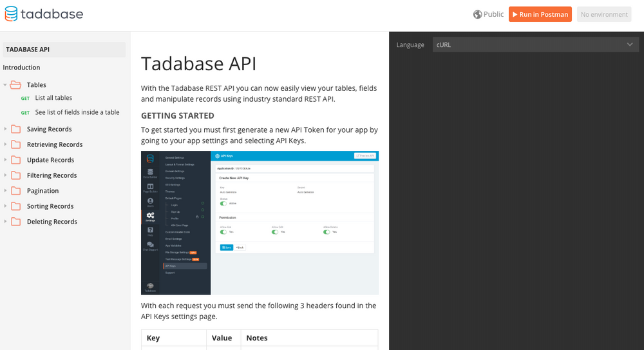The height and width of the screenshot is (350, 644).
Task: Expand Filtering Records with its arrow
Action: (5, 175)
